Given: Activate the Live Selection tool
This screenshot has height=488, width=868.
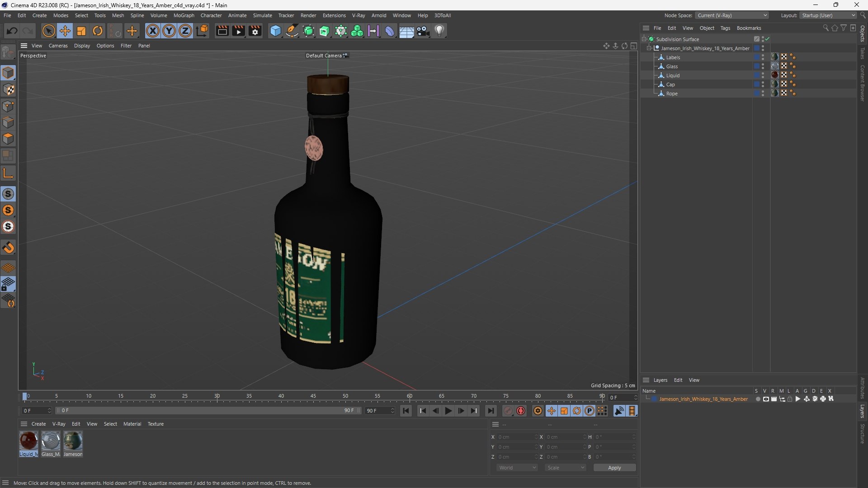Looking at the screenshot, I should click(x=48, y=31).
